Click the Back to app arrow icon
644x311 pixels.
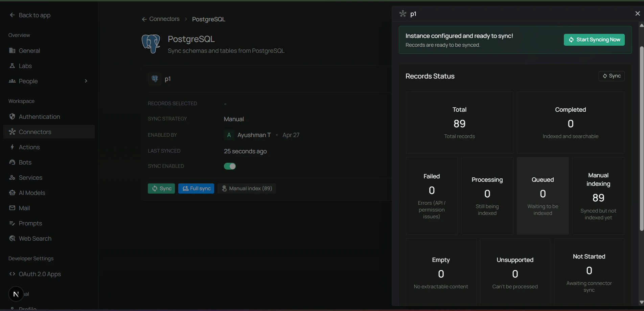[x=12, y=15]
